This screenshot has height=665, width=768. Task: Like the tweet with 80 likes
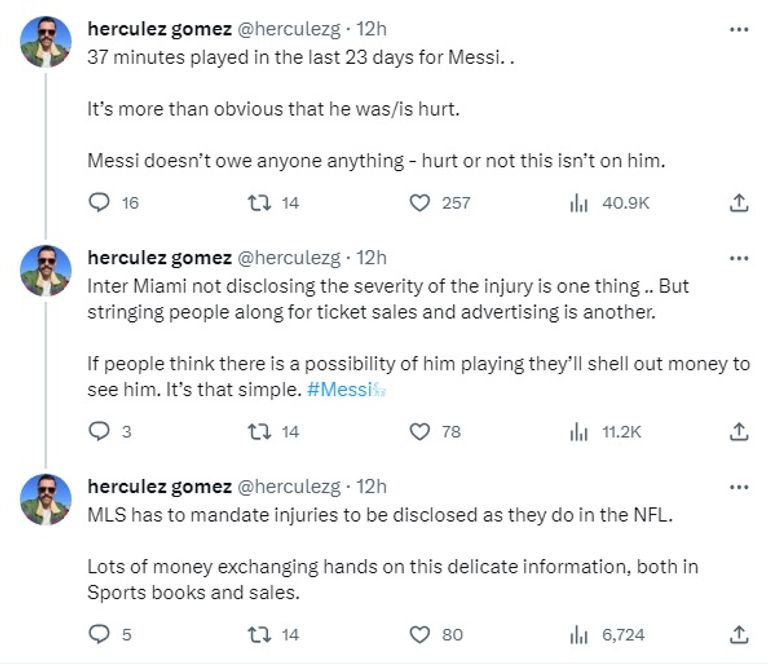[421, 634]
